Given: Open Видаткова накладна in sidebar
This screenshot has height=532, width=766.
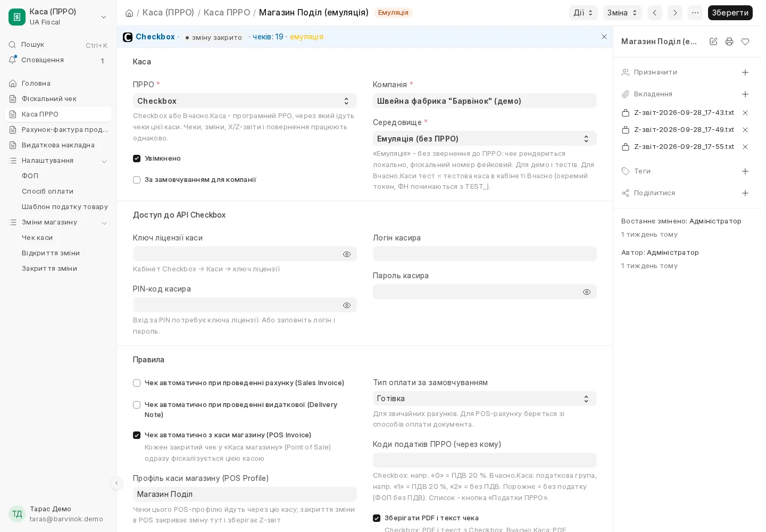Looking at the screenshot, I should coord(58,145).
